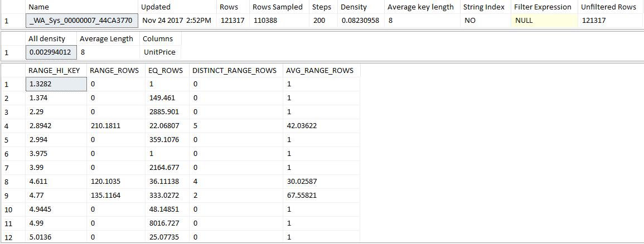
Task: Select the Steps value 200
Action: [319, 21]
